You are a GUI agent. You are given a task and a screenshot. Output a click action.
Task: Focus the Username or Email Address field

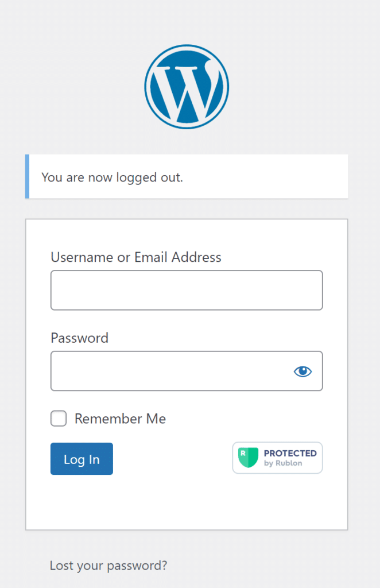click(x=187, y=291)
